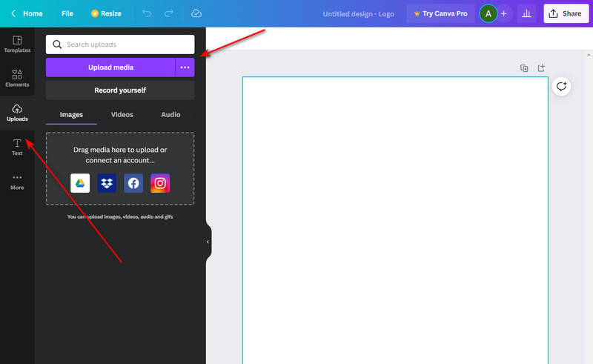This screenshot has height=364, width=593.
Task: Open the insights chart icon
Action: click(527, 13)
